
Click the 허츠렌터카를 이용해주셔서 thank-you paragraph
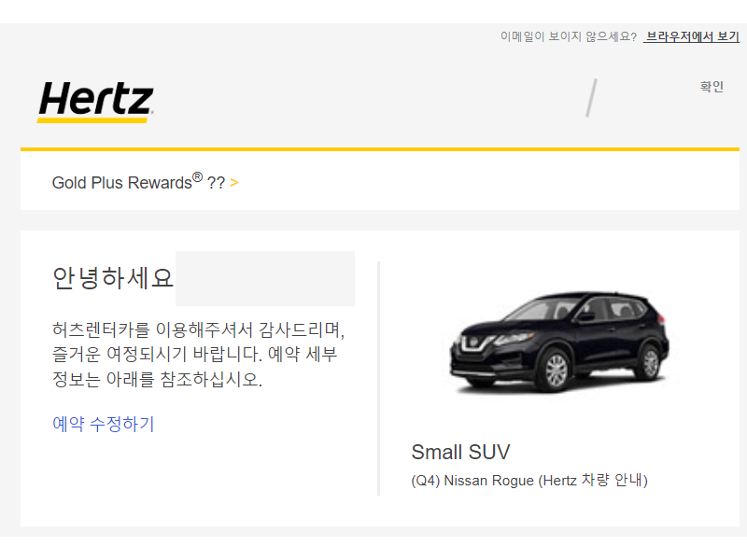(198, 355)
